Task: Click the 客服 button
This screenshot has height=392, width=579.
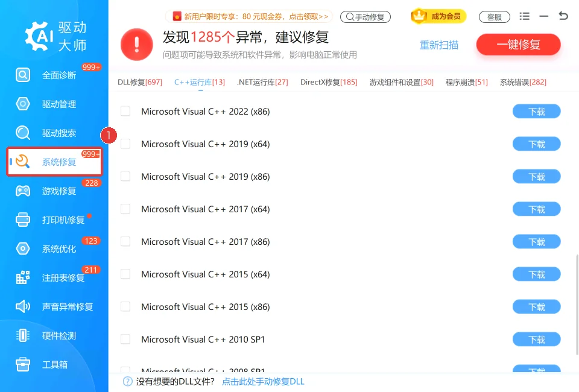Action: (x=495, y=17)
